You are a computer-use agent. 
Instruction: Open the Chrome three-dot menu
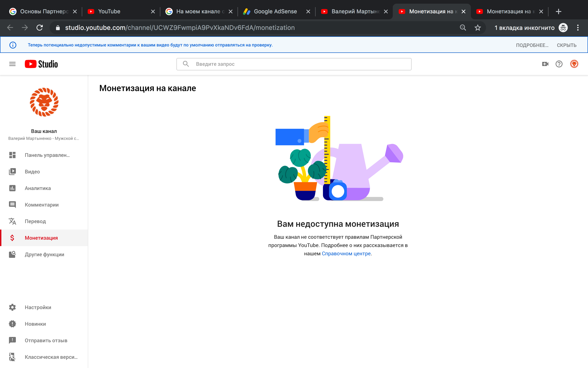[x=578, y=28]
